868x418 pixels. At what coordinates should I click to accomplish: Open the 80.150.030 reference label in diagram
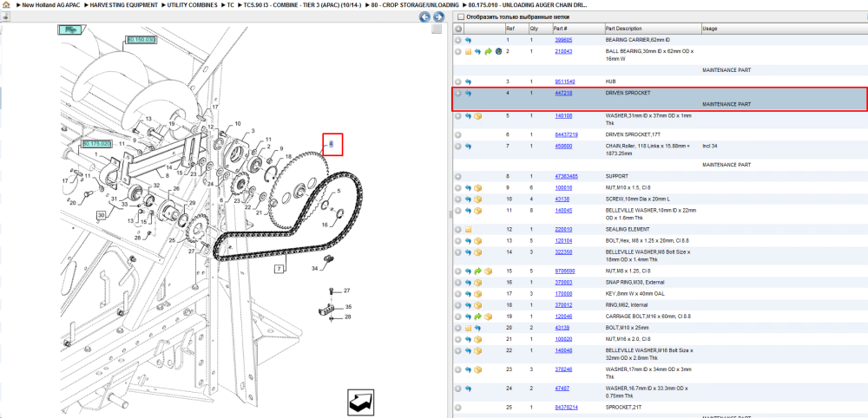[141, 40]
